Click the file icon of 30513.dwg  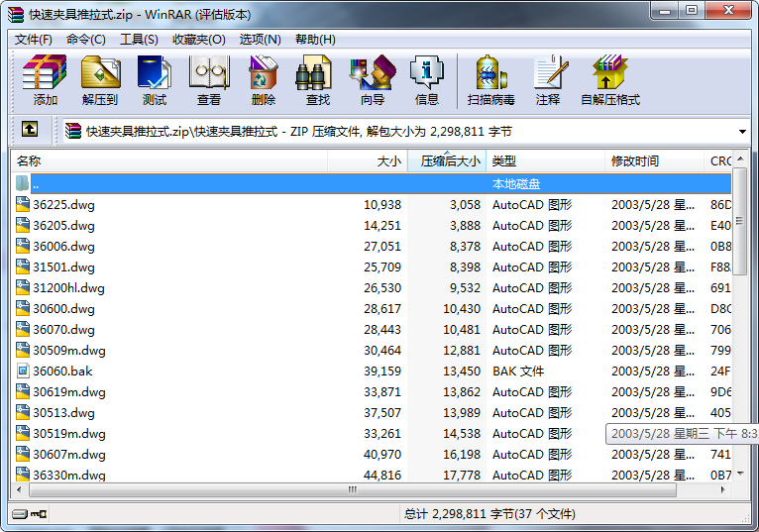pyautogui.click(x=22, y=412)
